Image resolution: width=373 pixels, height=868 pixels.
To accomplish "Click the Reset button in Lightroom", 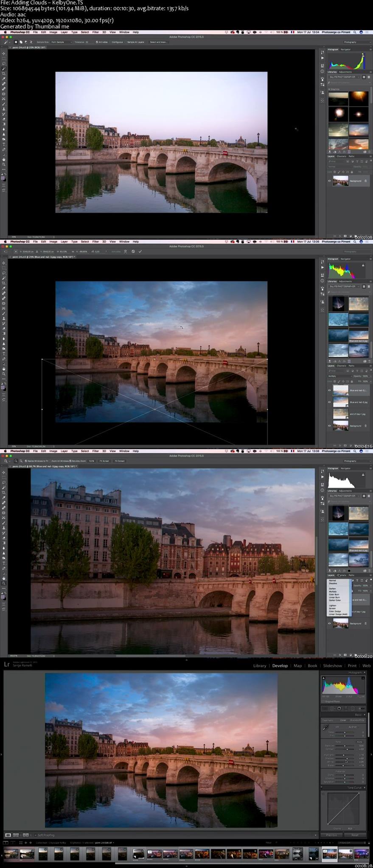I will coord(355,835).
